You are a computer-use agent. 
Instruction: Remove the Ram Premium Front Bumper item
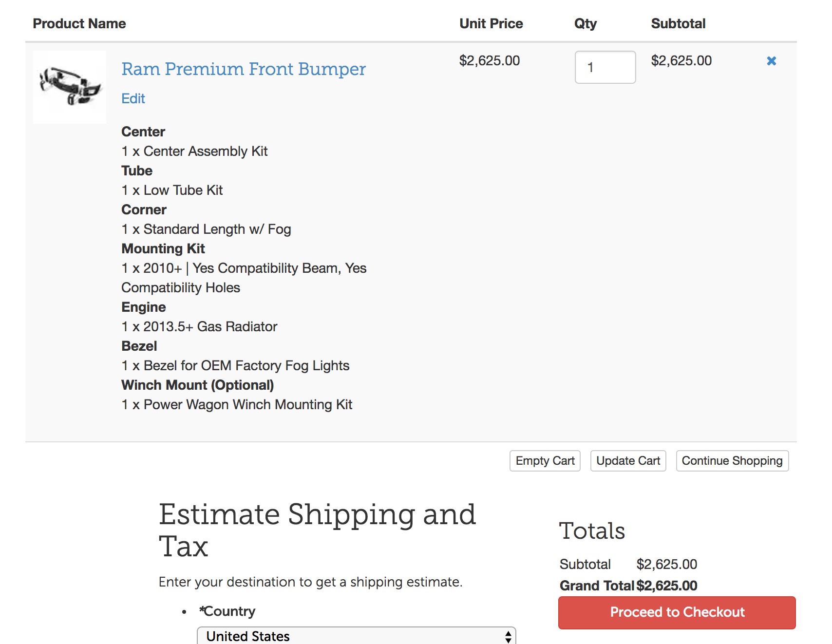(771, 61)
